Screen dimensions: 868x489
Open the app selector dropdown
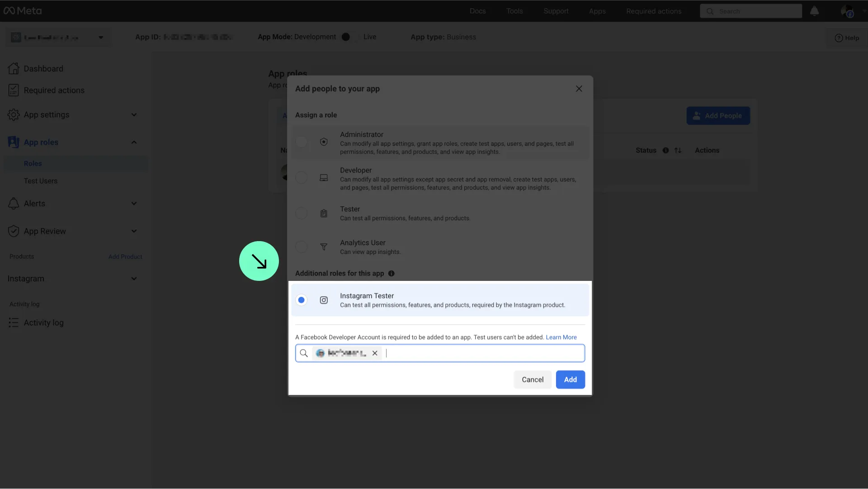[x=58, y=37]
